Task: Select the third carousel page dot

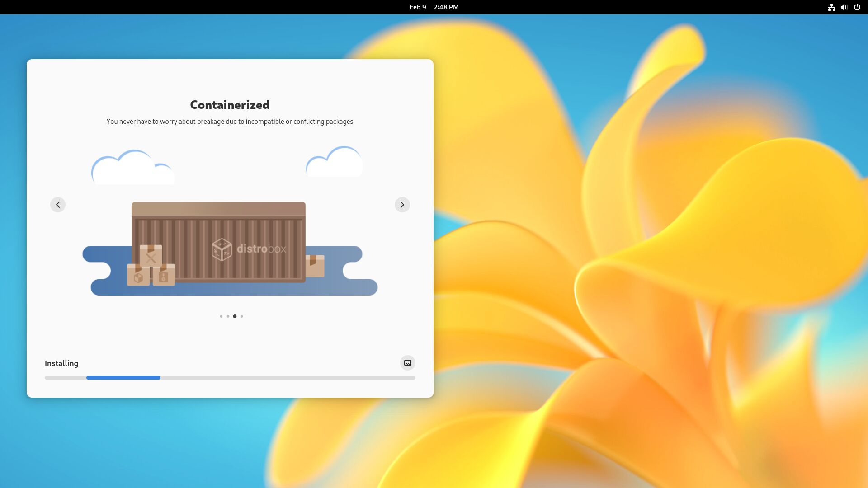Action: click(x=235, y=316)
